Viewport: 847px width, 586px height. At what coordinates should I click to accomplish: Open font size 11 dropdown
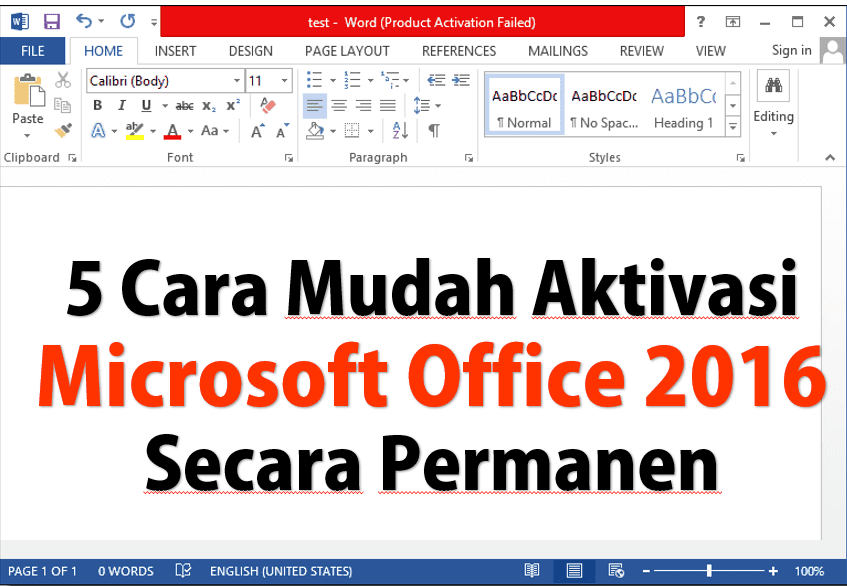pyautogui.click(x=285, y=81)
